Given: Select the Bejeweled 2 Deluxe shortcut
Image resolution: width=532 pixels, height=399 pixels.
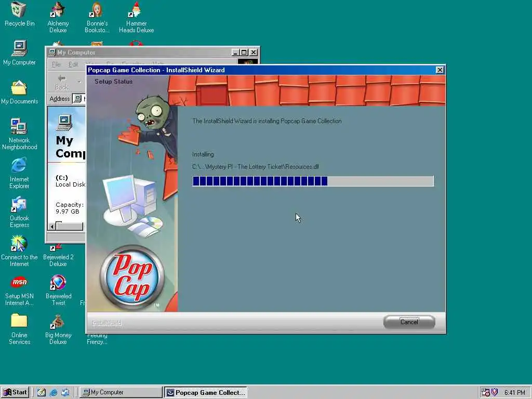Looking at the screenshot, I should point(58,256).
